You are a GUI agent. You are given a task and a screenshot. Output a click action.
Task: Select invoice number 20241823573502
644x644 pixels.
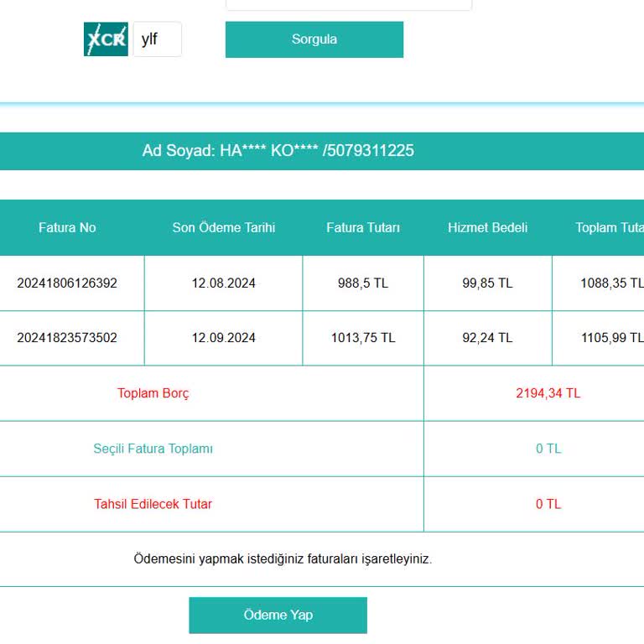click(67, 338)
